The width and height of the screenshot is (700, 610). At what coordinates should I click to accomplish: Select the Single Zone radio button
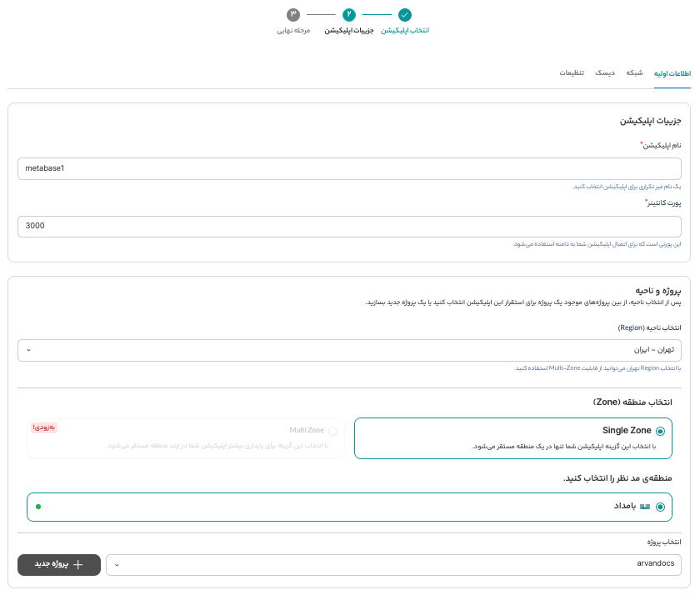pos(661,431)
